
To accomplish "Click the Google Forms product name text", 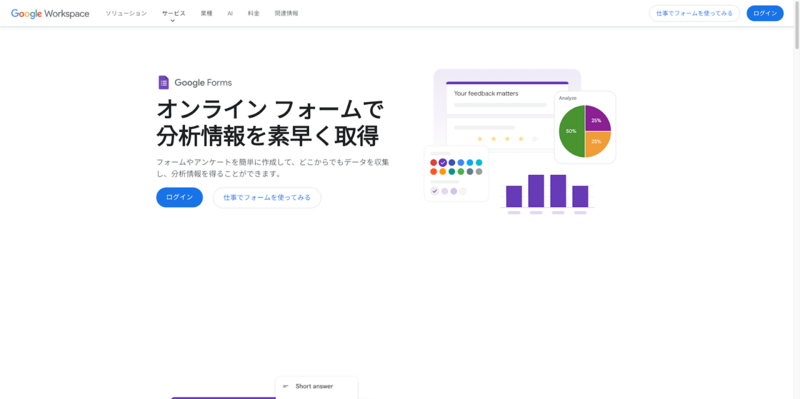I will (203, 83).
